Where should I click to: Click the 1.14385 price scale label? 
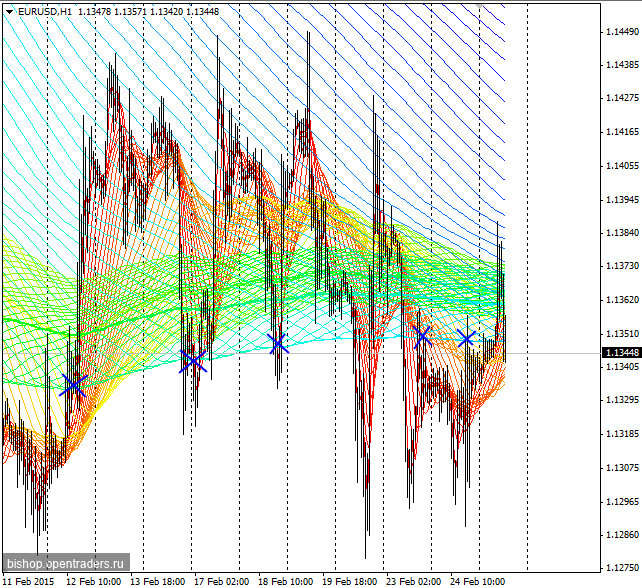pyautogui.click(x=622, y=65)
